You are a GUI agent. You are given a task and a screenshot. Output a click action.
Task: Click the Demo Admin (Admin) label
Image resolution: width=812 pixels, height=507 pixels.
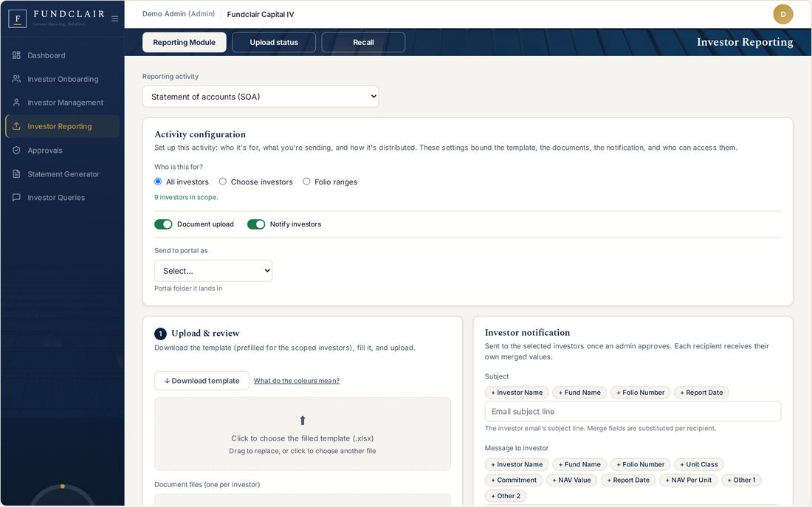click(179, 14)
